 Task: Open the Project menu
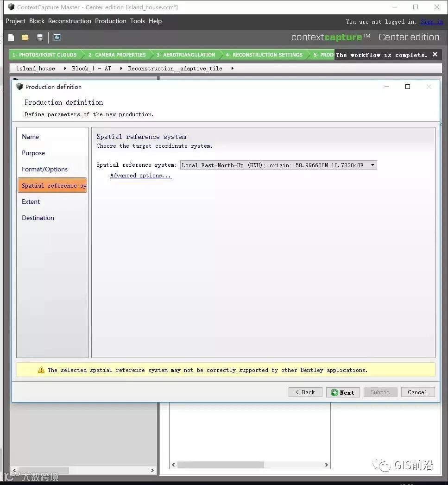[15, 21]
